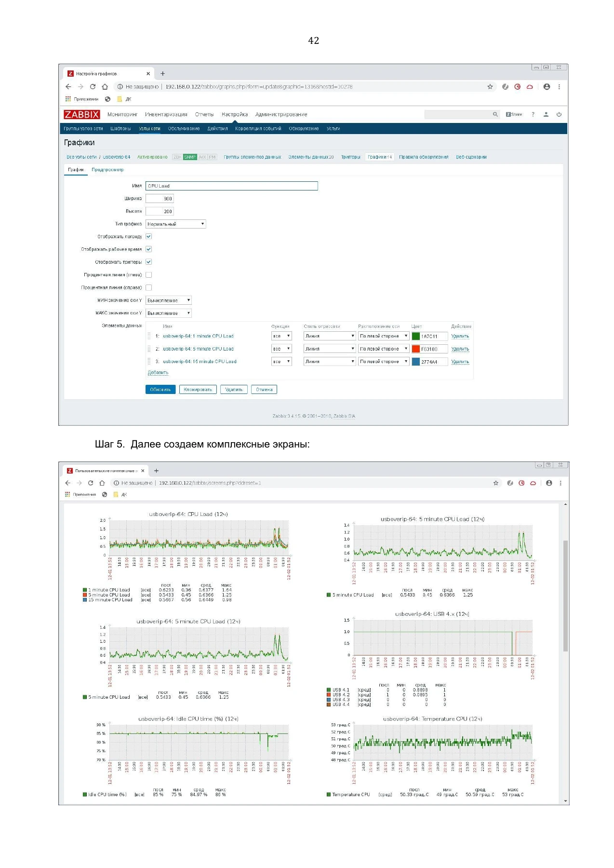
Task: Open the МИН значение оси Y dropdown
Action: pyautogui.click(x=169, y=300)
